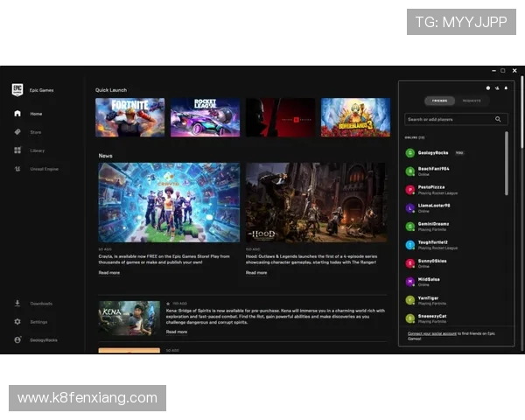Viewport: 525px width, 420px height.
Task: Click the GeologyRocks profile avatar icon
Action: [17, 339]
